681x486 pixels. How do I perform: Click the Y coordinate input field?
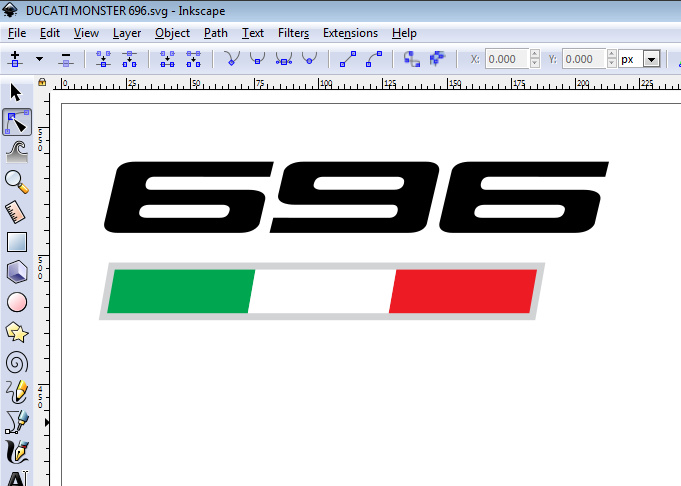[x=583, y=59]
